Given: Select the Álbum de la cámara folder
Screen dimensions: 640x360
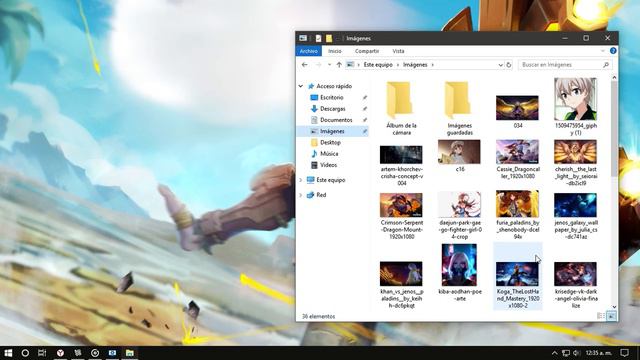Looking at the screenshot, I should click(x=401, y=108).
